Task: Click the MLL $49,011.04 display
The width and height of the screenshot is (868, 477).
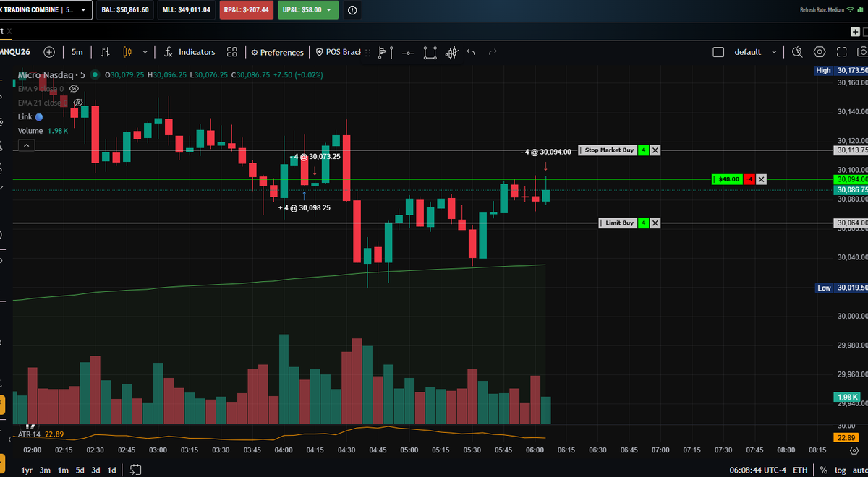Action: point(187,10)
